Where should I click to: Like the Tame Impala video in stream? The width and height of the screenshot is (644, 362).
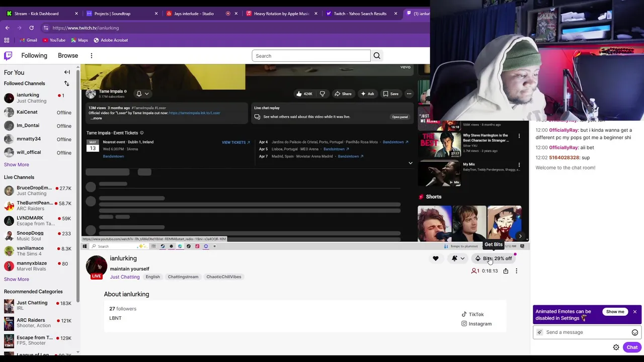[x=304, y=94]
